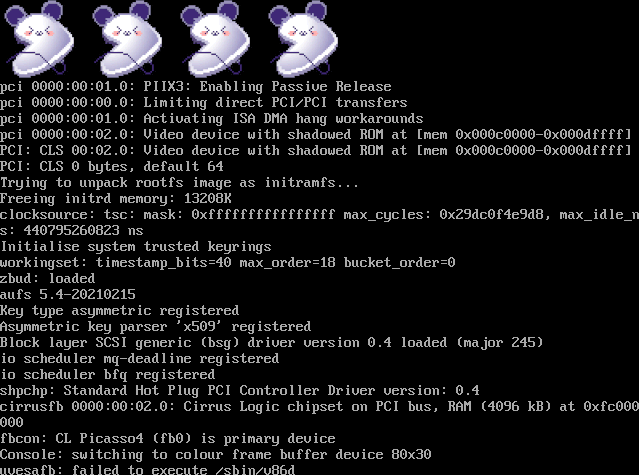The width and height of the screenshot is (639, 475).
Task: Click the 'aufs 5.4-20210215' version line
Action: click(68, 295)
